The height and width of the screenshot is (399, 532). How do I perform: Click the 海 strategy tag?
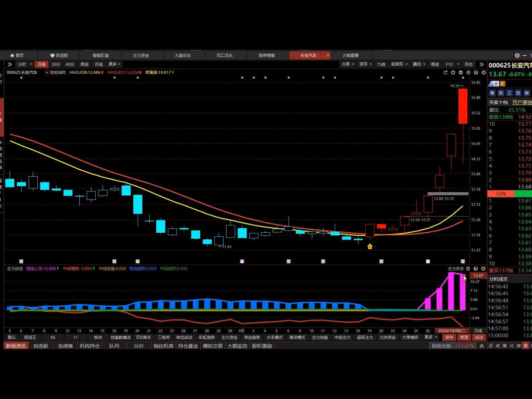[492, 93]
